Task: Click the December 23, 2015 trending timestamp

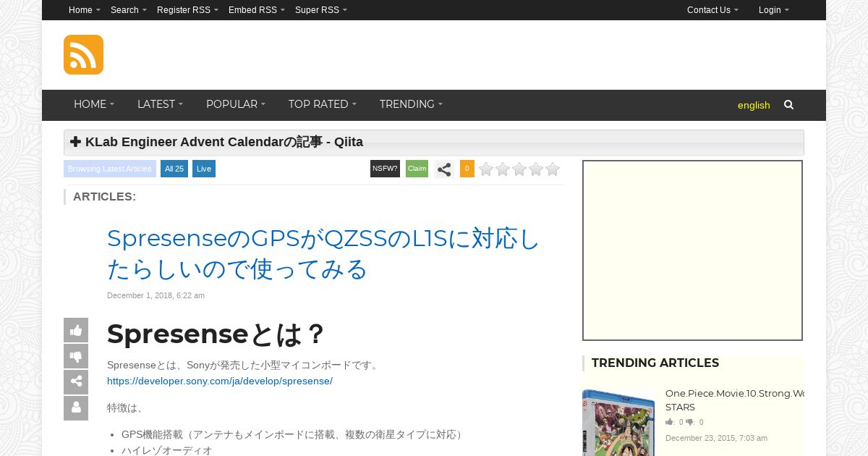Action: (x=716, y=438)
